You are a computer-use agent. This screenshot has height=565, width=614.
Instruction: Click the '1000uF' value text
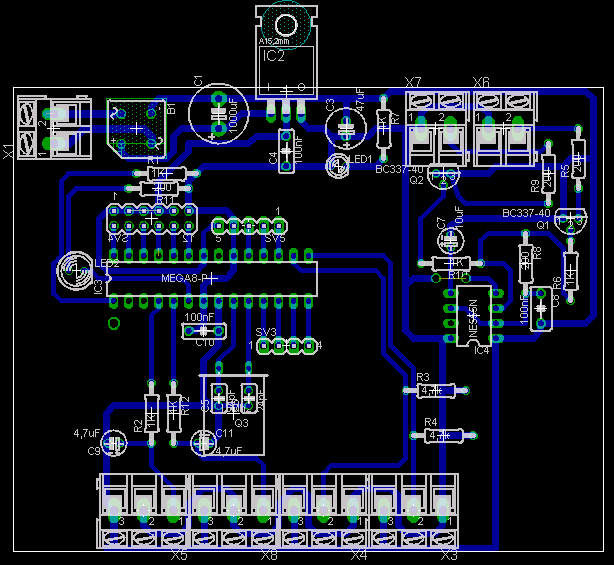pos(233,115)
